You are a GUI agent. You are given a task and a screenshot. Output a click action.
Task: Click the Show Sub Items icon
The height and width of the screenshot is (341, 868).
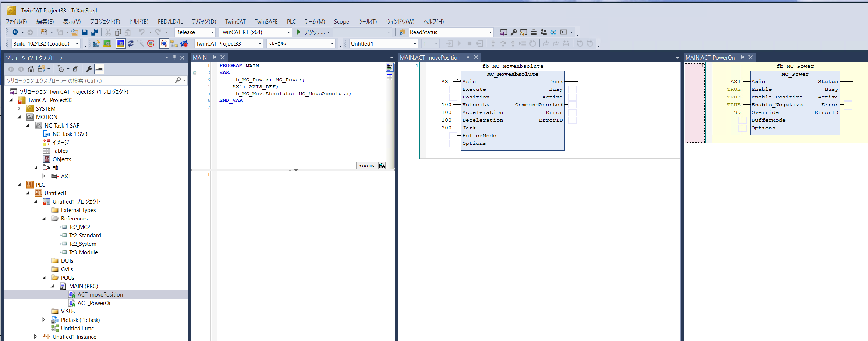pyautogui.click(x=174, y=44)
